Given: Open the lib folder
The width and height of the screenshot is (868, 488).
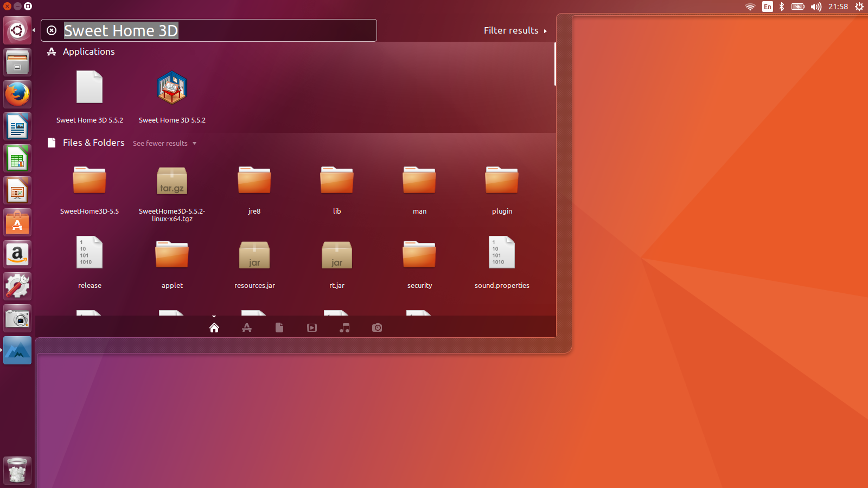Looking at the screenshot, I should 337,190.
